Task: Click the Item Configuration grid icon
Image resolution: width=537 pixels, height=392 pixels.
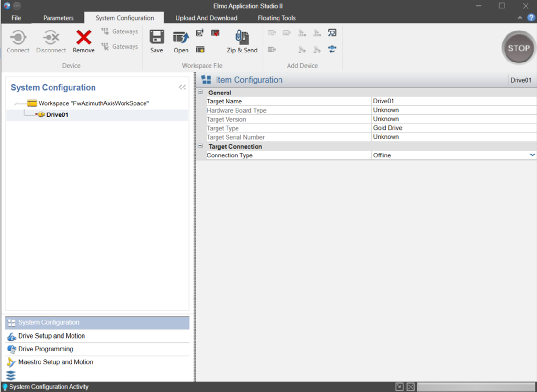Action: coord(206,80)
